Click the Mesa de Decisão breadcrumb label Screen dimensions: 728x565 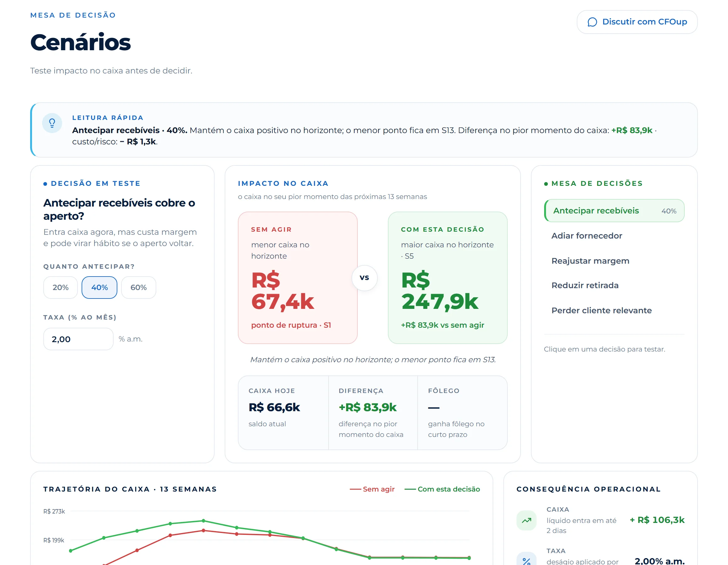73,15
